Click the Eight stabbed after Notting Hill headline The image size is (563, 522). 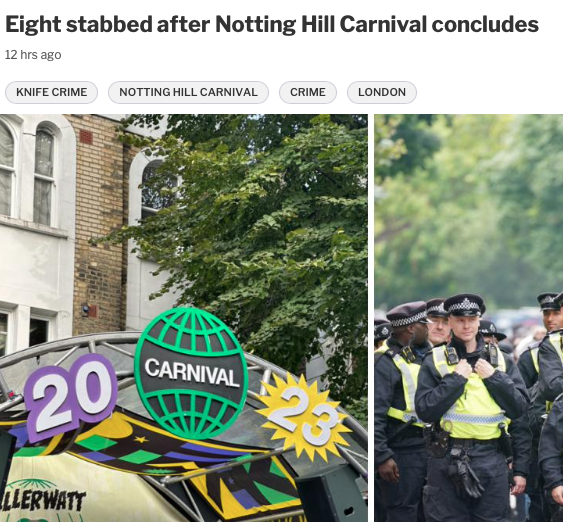tap(272, 24)
